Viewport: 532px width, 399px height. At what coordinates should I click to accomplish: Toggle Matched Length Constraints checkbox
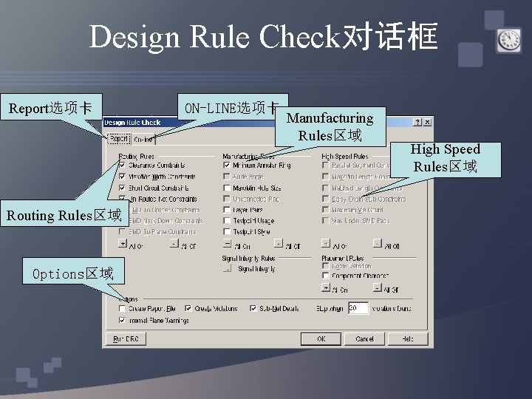tap(325, 188)
